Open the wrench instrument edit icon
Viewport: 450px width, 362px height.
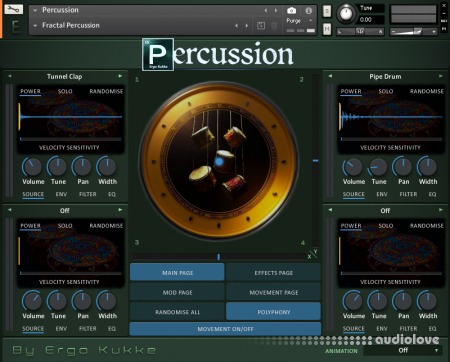pyautogui.click(x=13, y=9)
